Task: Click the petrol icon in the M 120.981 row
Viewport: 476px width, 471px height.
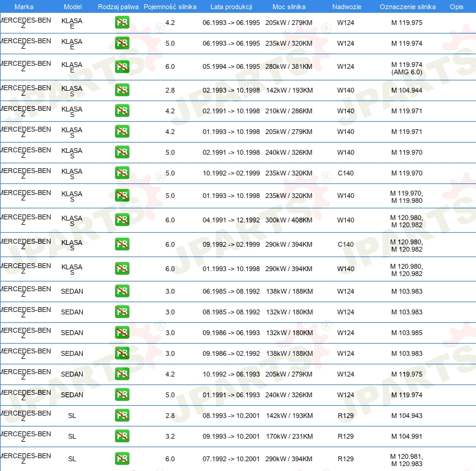Action: click(122, 459)
